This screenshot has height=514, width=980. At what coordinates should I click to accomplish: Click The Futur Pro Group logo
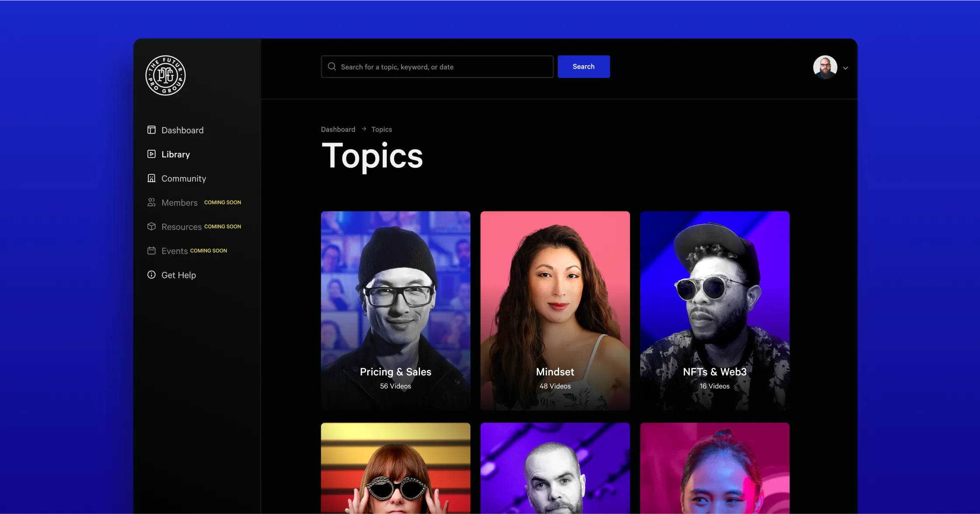point(165,75)
